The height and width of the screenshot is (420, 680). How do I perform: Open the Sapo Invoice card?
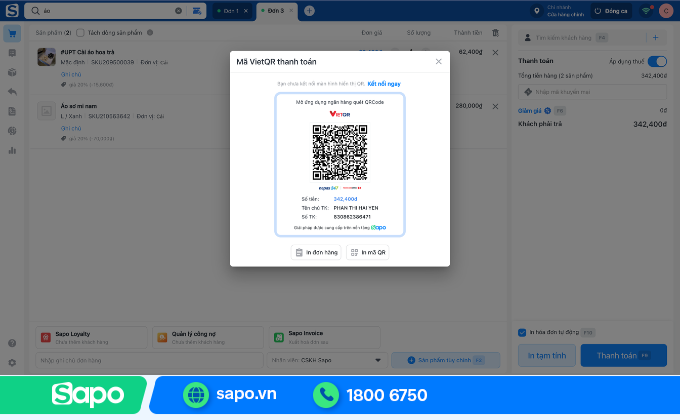pyautogui.click(x=324, y=338)
